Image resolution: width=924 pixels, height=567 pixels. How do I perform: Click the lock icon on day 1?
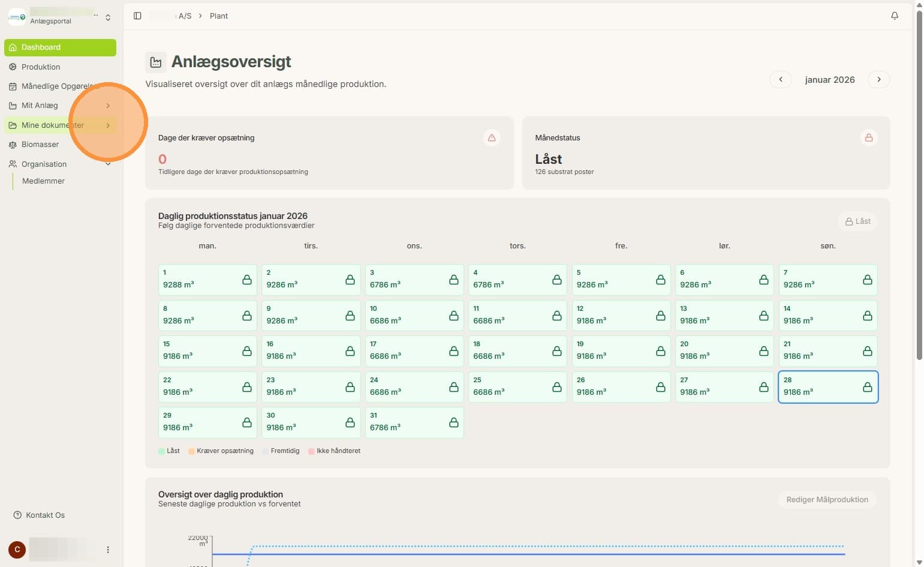tap(247, 280)
